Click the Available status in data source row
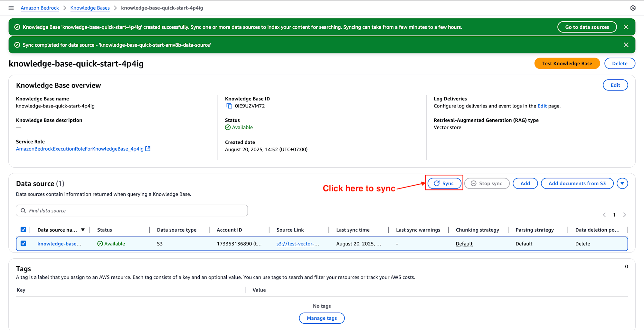 tap(111, 244)
